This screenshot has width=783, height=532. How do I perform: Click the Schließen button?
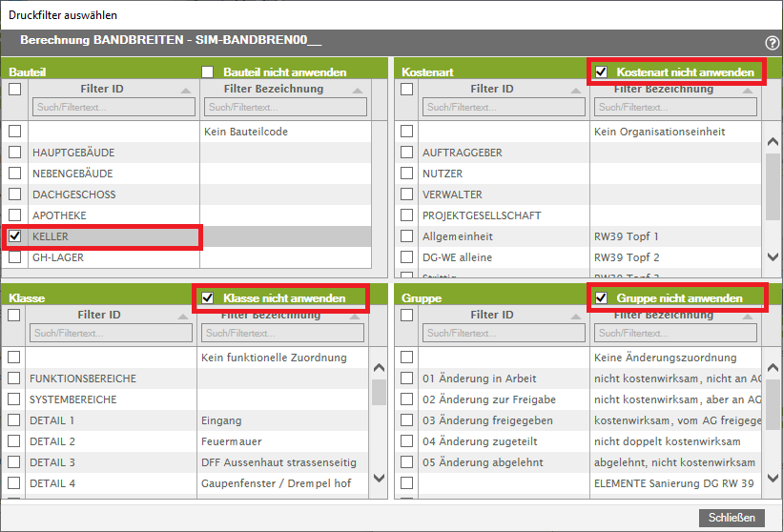731,518
